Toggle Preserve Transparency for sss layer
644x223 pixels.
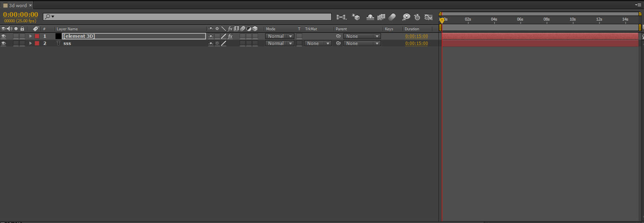tap(299, 43)
